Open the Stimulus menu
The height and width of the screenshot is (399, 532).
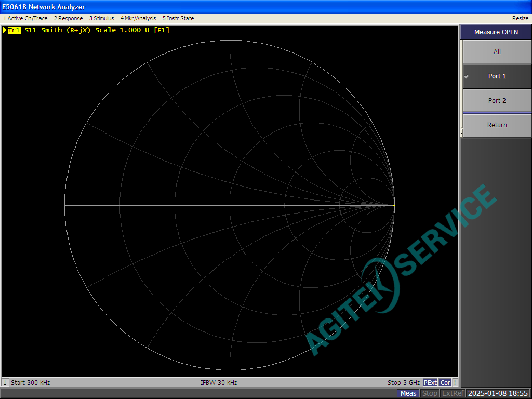click(101, 18)
